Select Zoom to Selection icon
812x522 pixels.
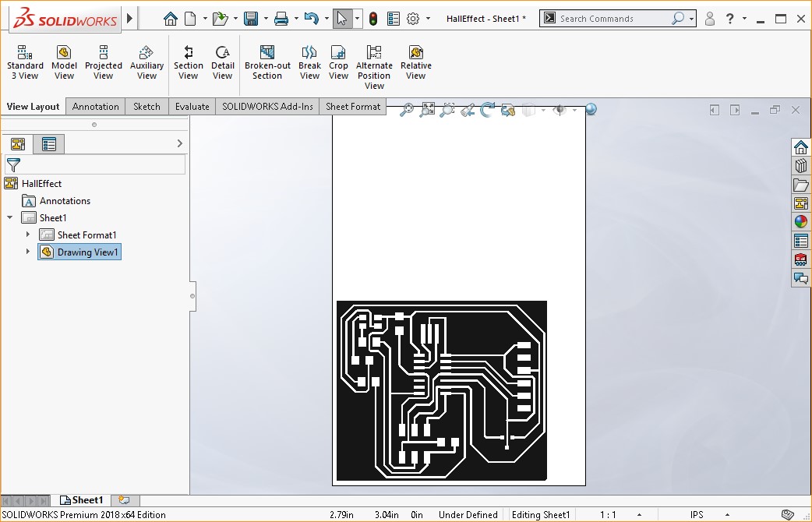click(x=407, y=110)
